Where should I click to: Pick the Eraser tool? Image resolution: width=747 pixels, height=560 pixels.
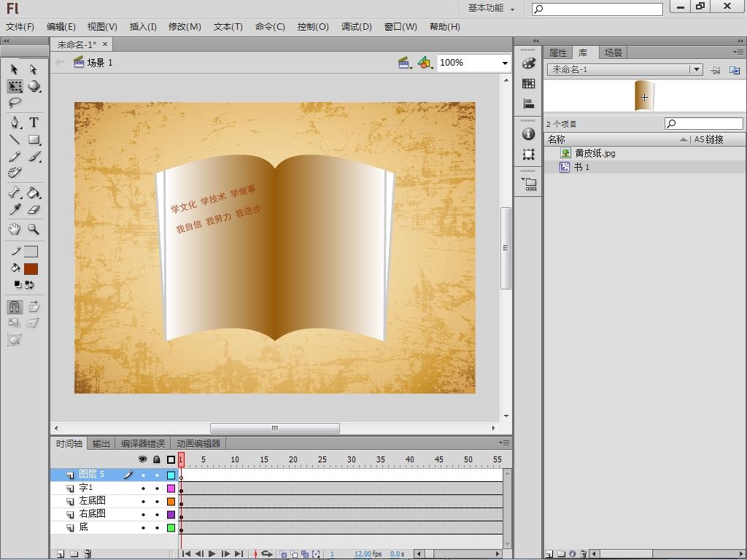34,210
